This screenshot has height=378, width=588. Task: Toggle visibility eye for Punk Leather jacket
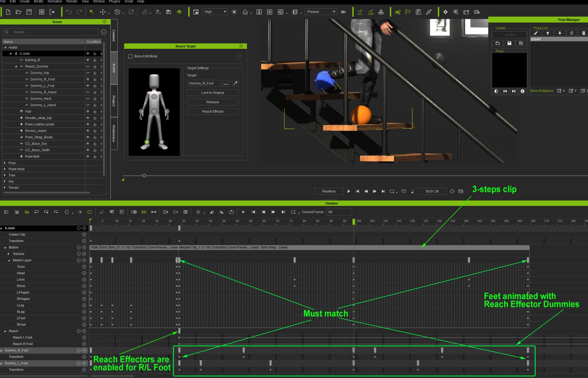click(88, 124)
